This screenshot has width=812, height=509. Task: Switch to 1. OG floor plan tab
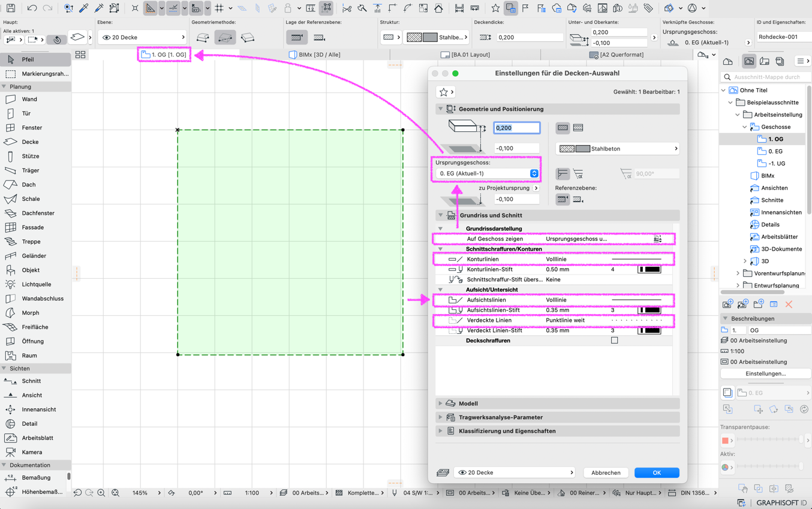click(x=164, y=55)
